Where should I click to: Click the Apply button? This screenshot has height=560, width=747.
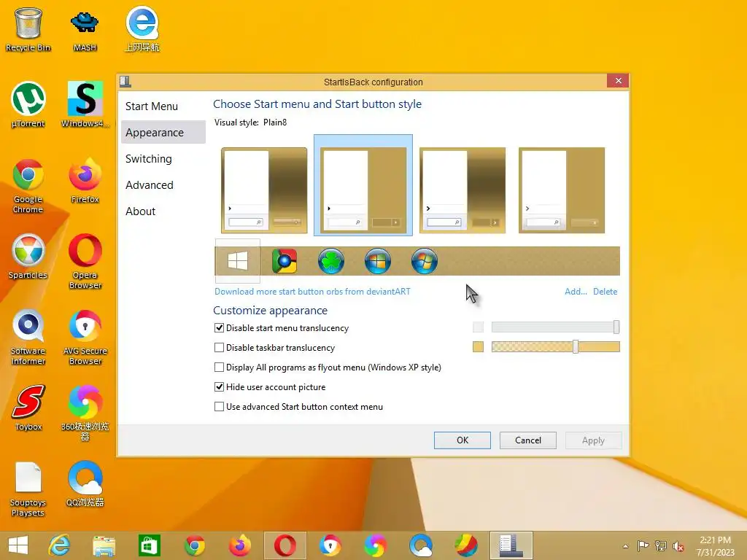coord(593,440)
